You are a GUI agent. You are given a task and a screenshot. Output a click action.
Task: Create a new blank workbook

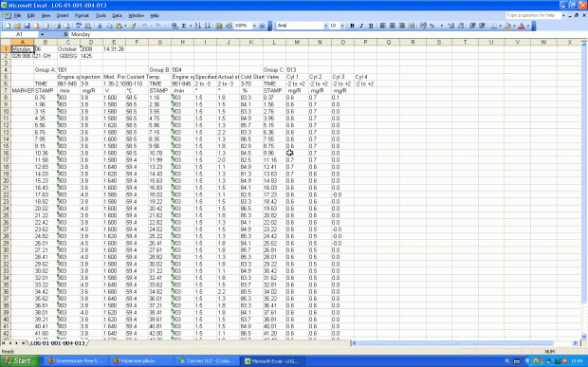pos(8,26)
